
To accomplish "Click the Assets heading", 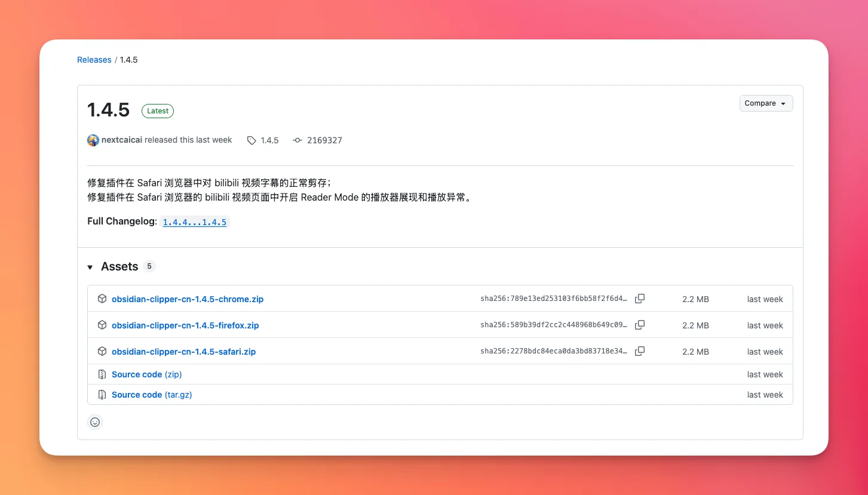I will [x=119, y=266].
